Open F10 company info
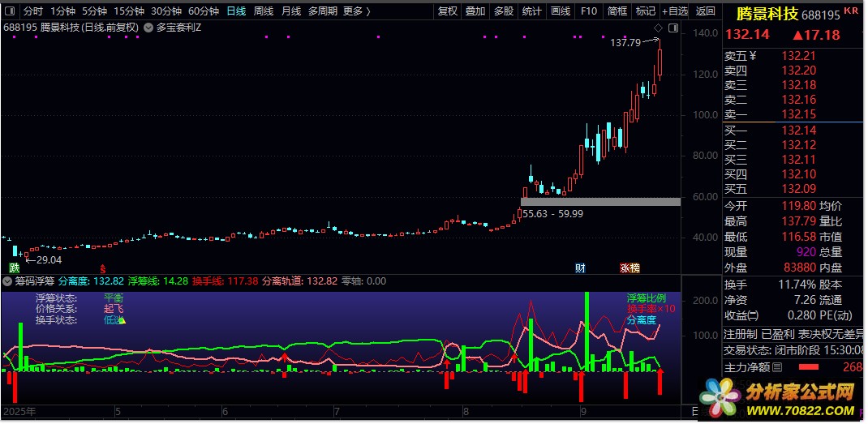868x424 pixels. coord(589,11)
